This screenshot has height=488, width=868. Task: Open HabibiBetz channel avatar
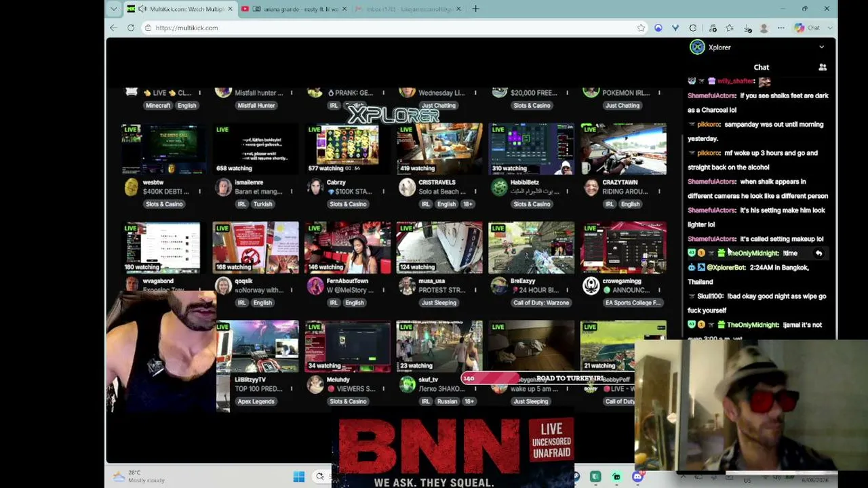click(x=499, y=187)
